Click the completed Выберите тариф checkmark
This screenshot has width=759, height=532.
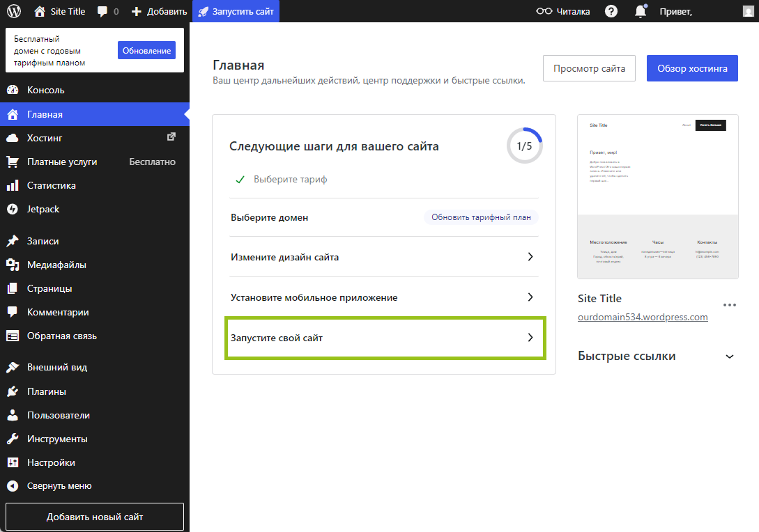(240, 180)
